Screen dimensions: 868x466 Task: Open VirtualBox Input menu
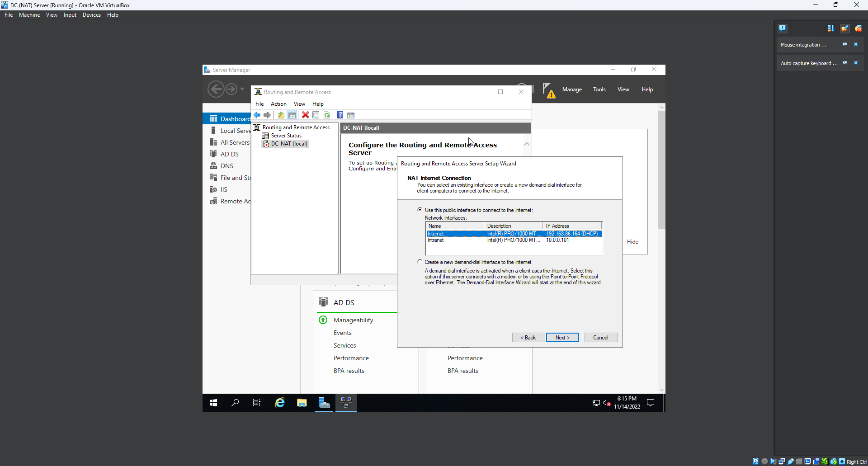pyautogui.click(x=70, y=15)
